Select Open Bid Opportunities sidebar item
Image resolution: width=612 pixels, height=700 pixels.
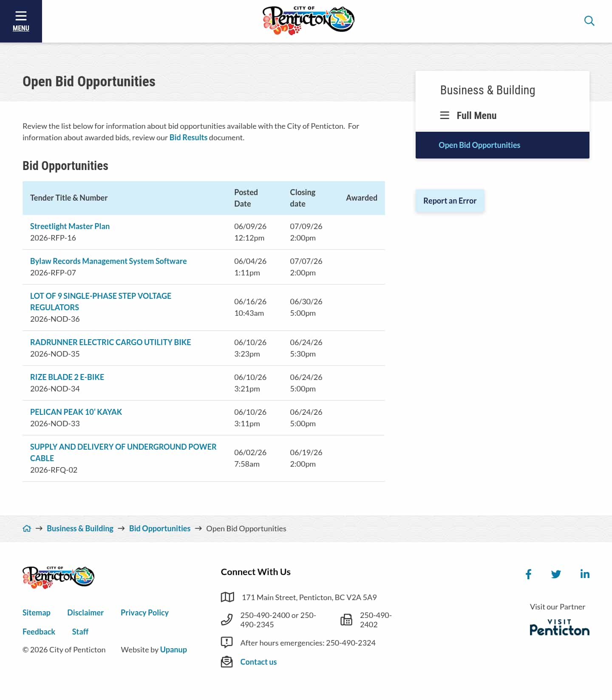502,145
